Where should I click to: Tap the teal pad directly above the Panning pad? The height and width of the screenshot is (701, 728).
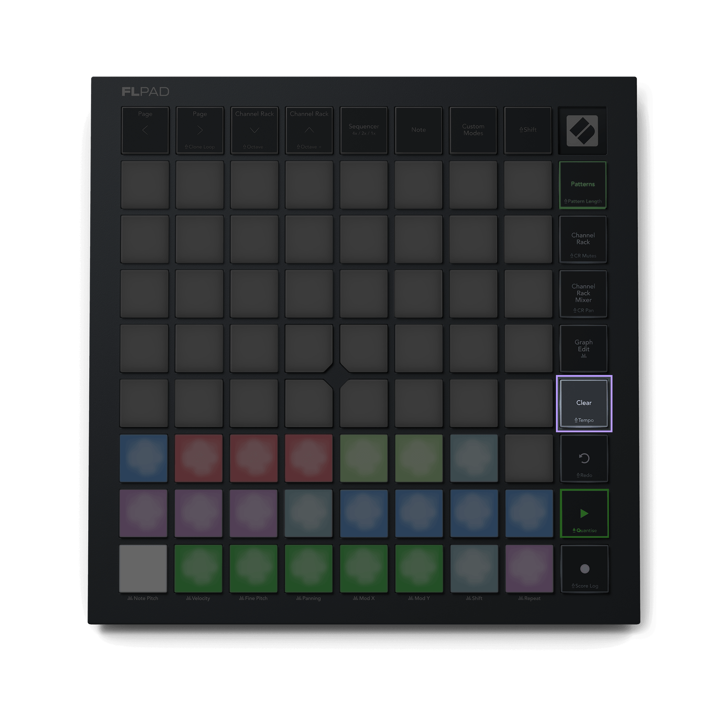pos(309,513)
